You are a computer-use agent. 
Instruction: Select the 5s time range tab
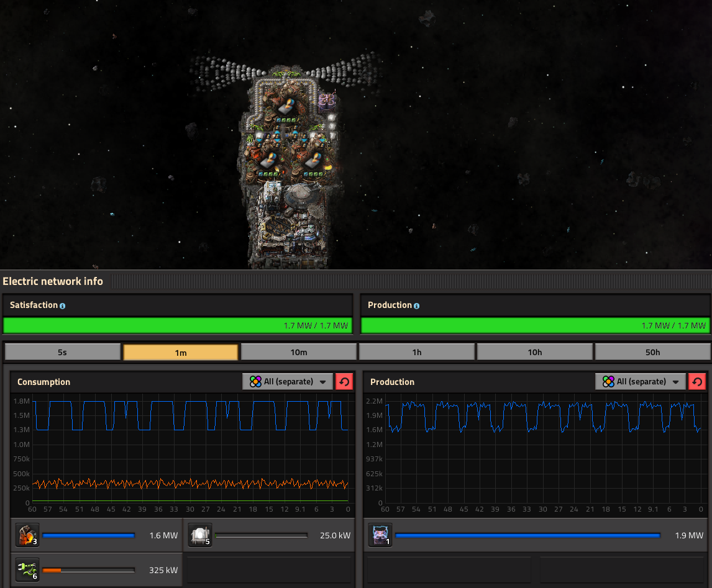[63, 352]
